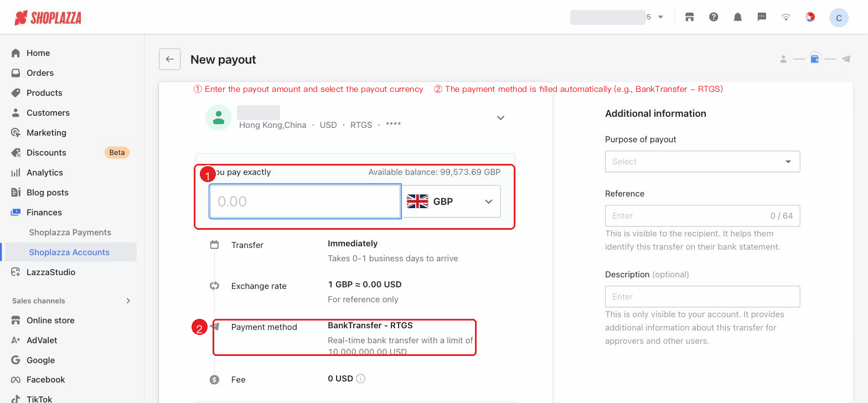The height and width of the screenshot is (403, 868).
Task: Click the Wi-Fi signal icon in header
Action: 786,17
